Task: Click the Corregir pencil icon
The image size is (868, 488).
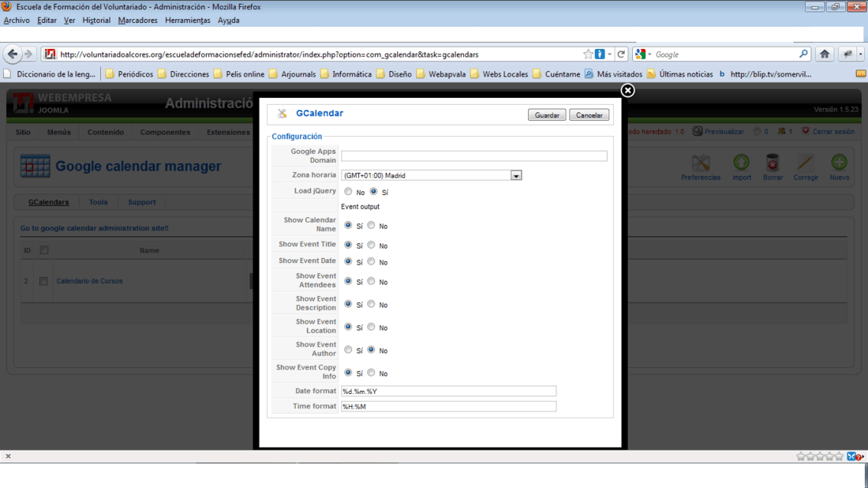Action: pyautogui.click(x=806, y=163)
